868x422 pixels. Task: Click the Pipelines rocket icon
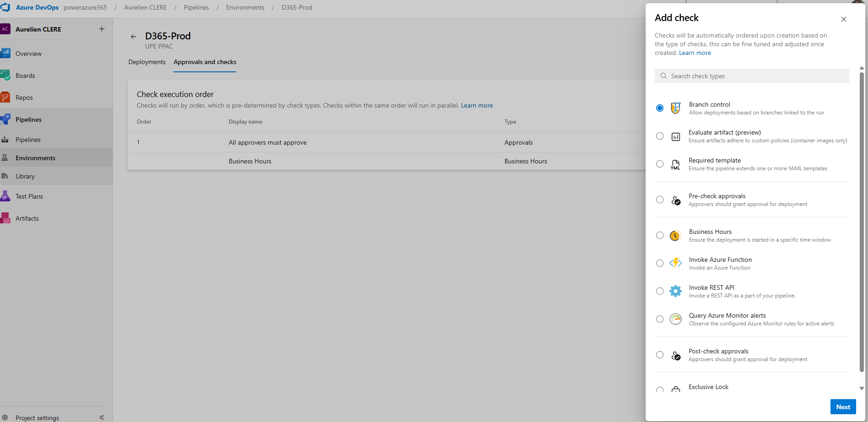[5, 119]
